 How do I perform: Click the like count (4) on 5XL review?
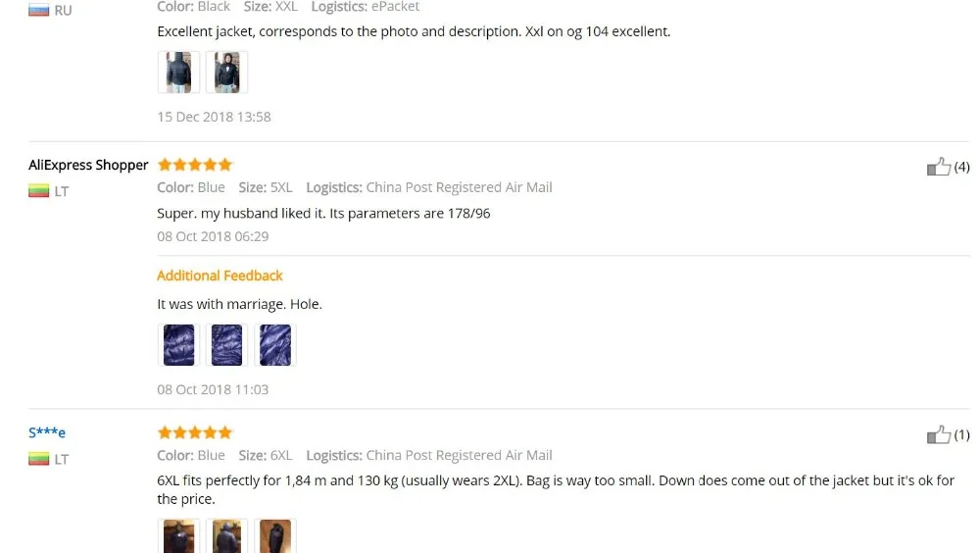click(x=962, y=167)
